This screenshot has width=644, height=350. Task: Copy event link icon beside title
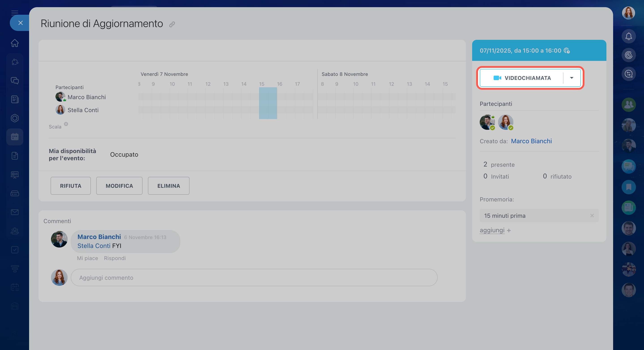pyautogui.click(x=172, y=24)
